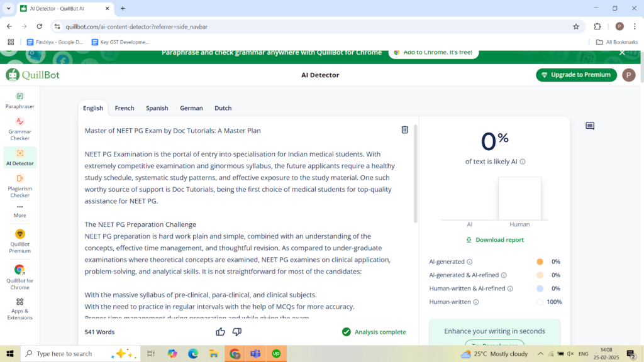
Task: Click the Download report link
Action: coord(494,240)
